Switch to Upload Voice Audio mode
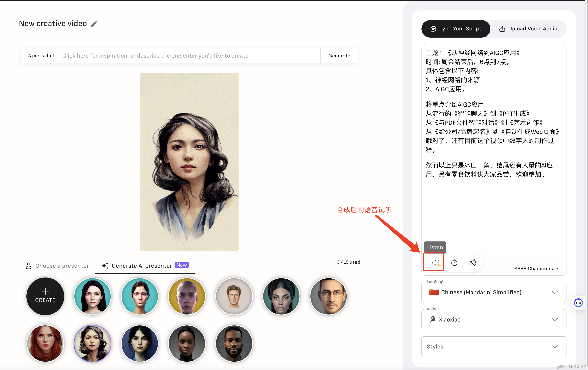 (x=528, y=29)
